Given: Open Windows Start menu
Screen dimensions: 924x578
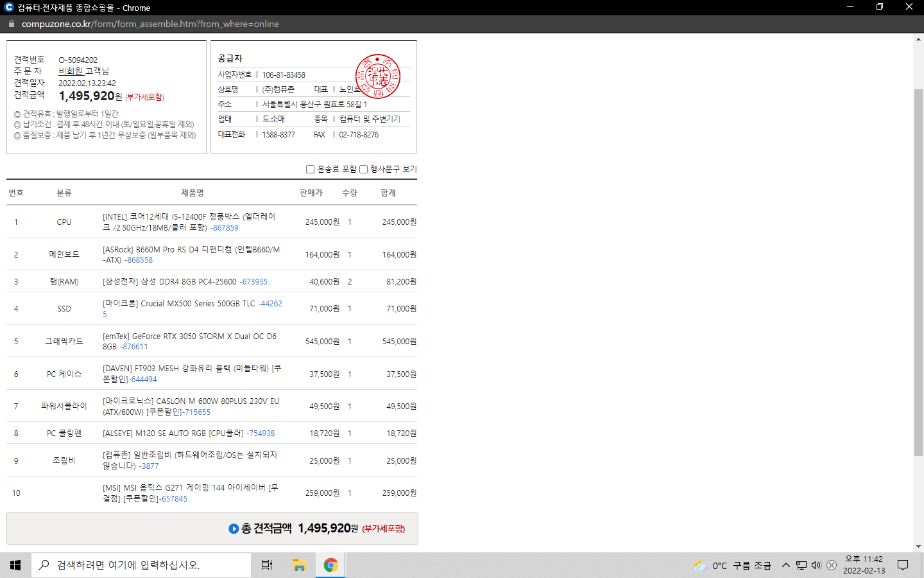Looking at the screenshot, I should pyautogui.click(x=15, y=565).
